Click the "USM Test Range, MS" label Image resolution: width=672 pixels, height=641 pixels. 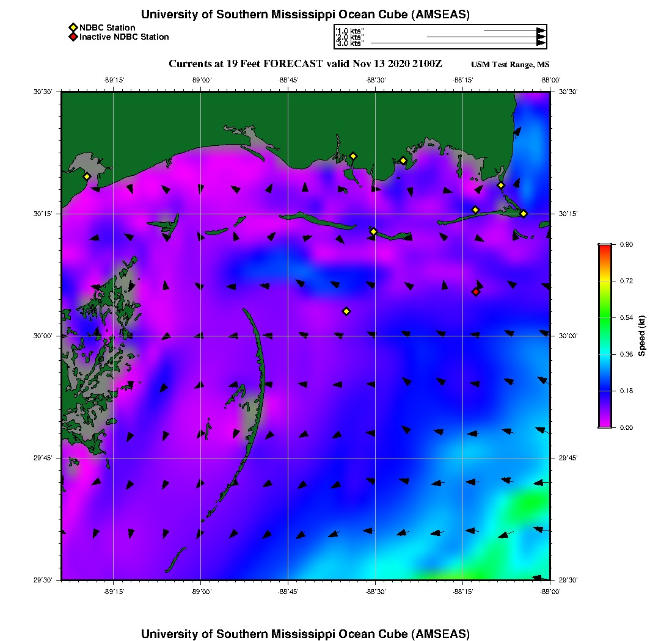(x=510, y=65)
